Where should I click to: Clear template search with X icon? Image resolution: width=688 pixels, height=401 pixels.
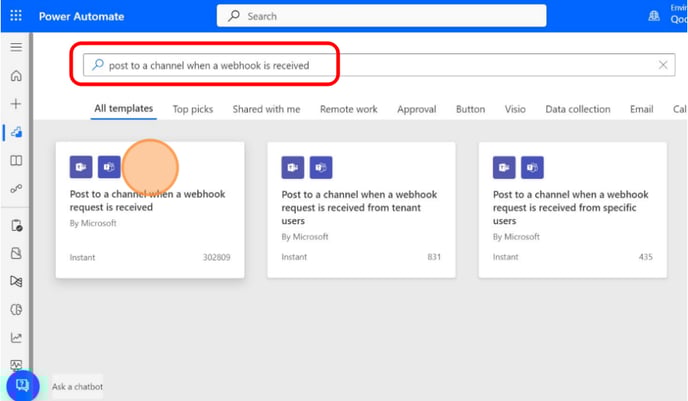663,65
